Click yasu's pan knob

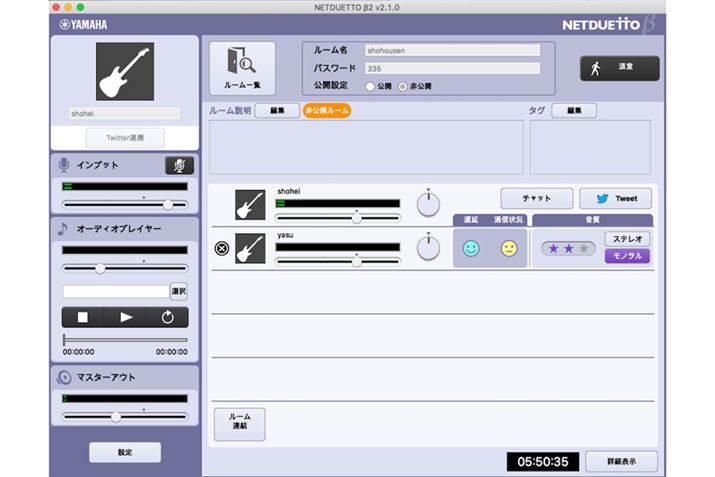428,248
